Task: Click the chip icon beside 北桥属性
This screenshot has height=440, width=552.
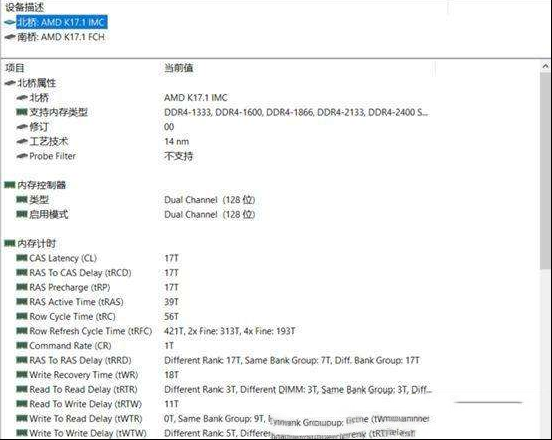Action: coord(10,83)
